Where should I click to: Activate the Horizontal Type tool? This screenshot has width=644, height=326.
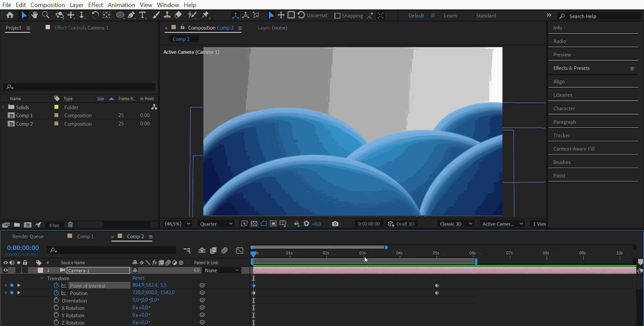[x=143, y=15]
